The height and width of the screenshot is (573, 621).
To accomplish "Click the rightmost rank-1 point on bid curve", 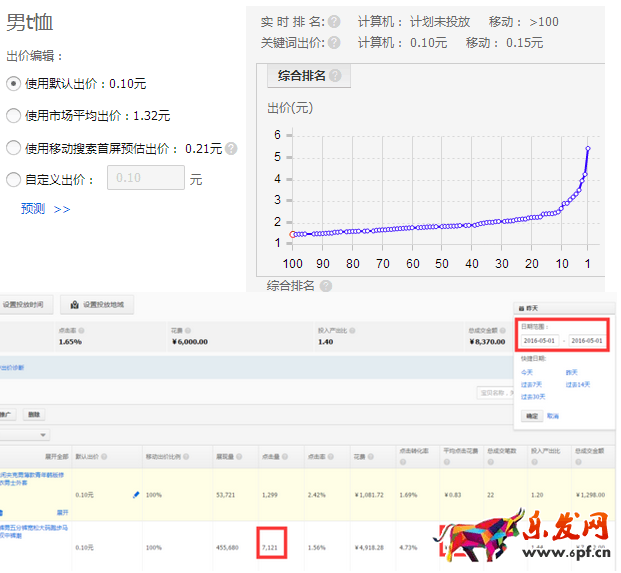I will (588, 149).
